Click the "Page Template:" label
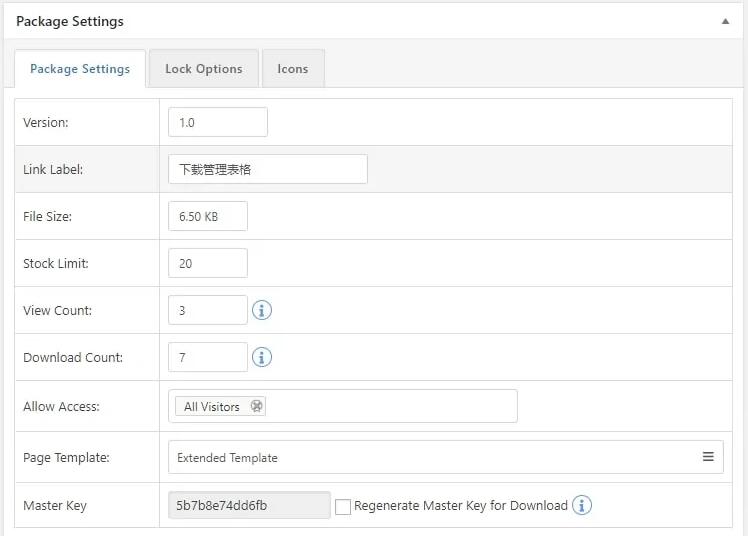Image resolution: width=748 pixels, height=536 pixels. (66, 458)
